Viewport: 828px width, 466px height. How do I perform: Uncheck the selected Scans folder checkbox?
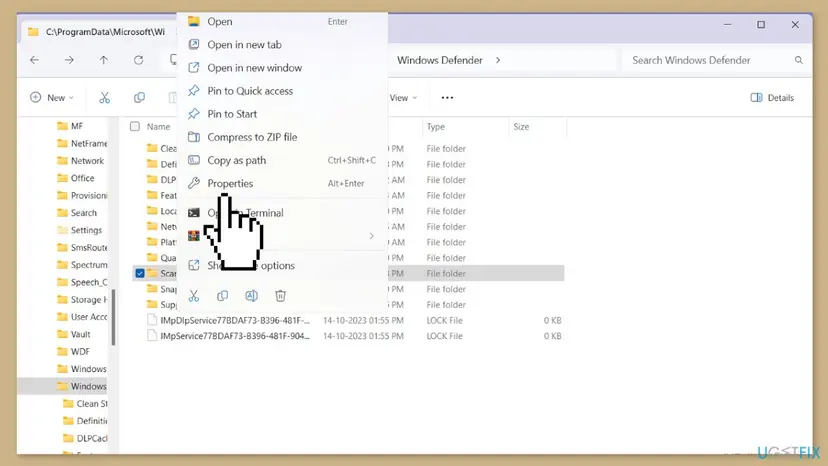coord(140,274)
